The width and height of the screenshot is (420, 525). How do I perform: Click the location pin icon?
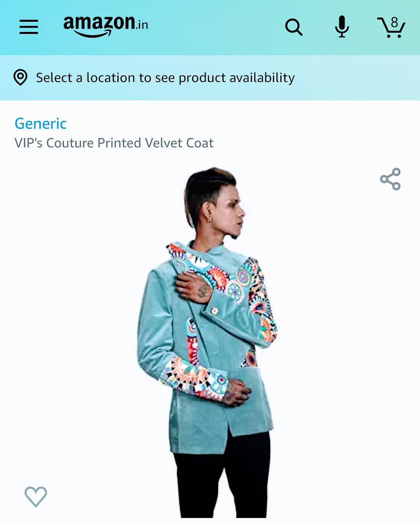click(x=20, y=77)
